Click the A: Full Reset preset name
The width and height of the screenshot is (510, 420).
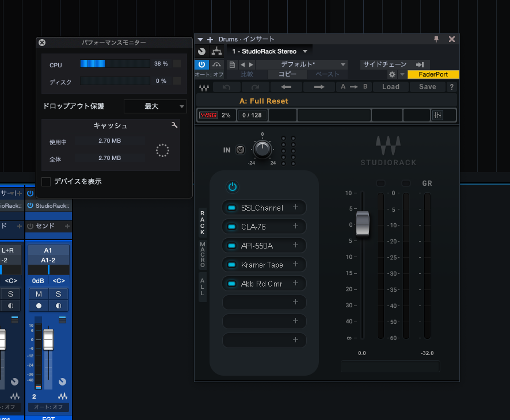(x=264, y=101)
